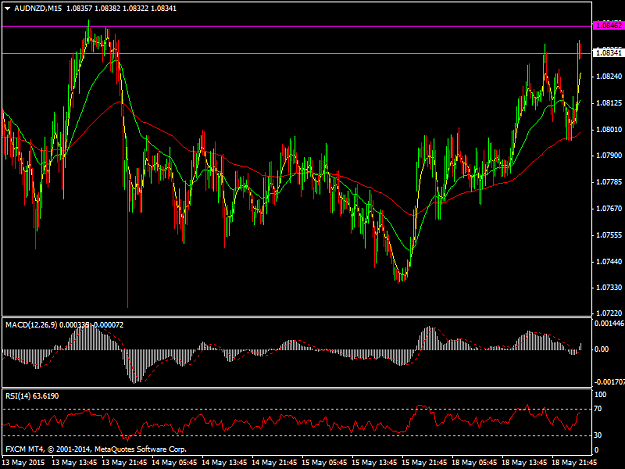Select the 1.08125 price scale value

click(x=609, y=103)
